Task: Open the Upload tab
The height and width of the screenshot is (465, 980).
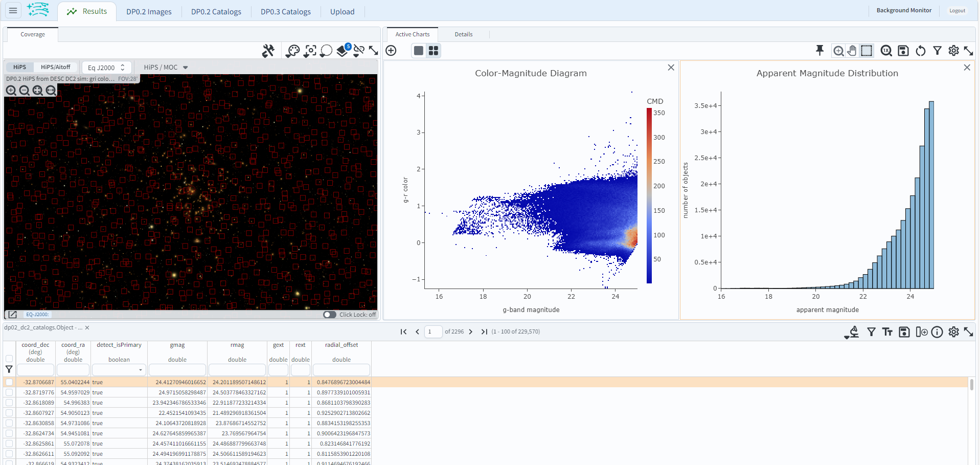Action: (342, 12)
